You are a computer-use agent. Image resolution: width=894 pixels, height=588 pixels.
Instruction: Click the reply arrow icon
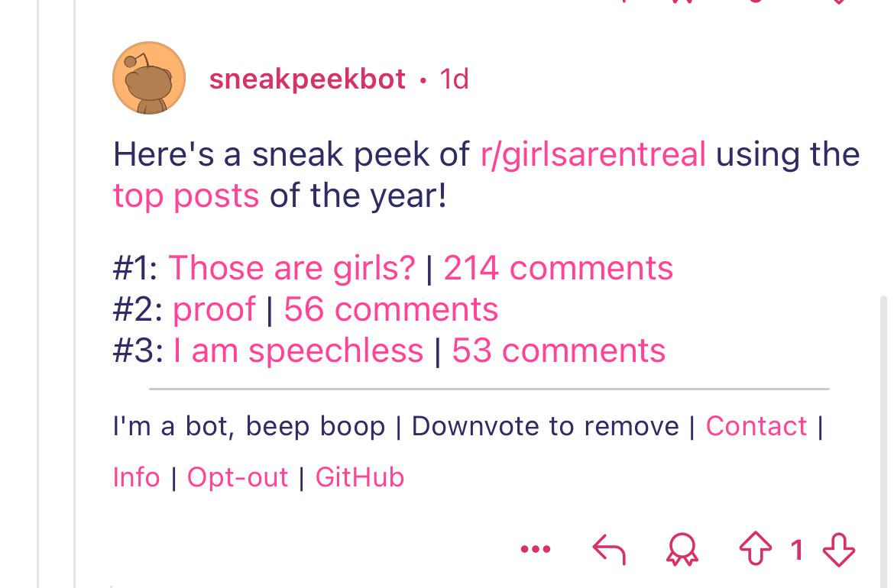click(609, 549)
